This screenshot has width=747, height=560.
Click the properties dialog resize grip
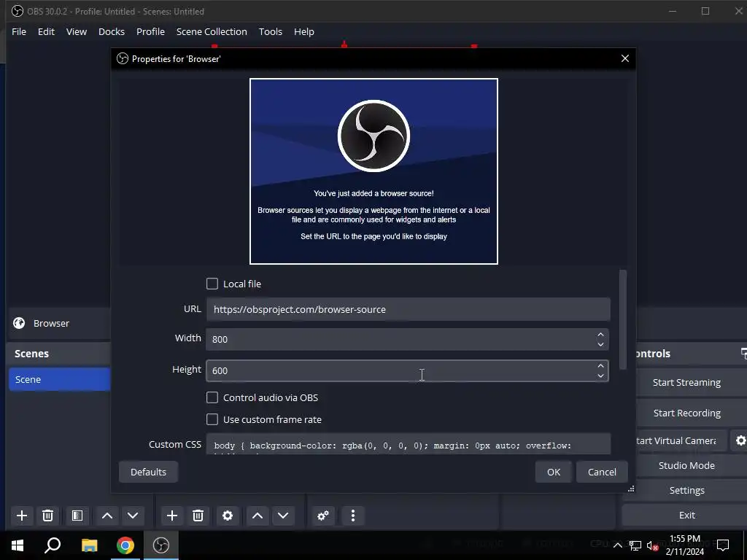(631, 489)
